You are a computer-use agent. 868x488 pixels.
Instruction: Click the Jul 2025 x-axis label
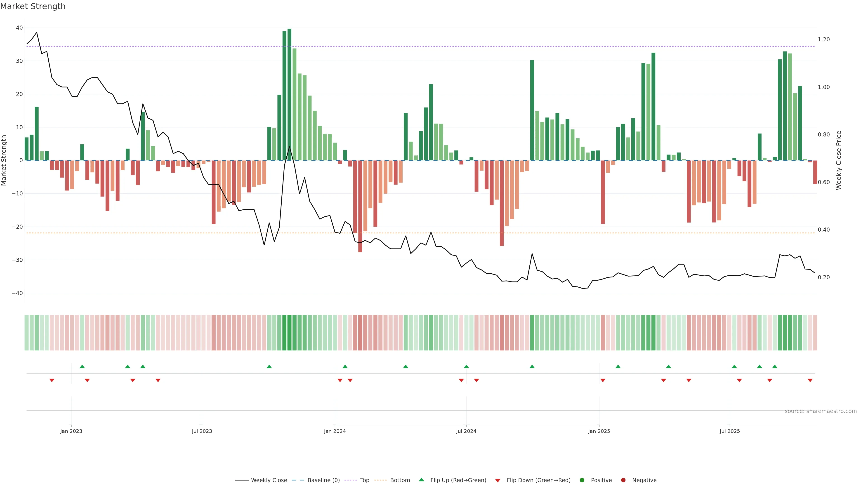729,431
